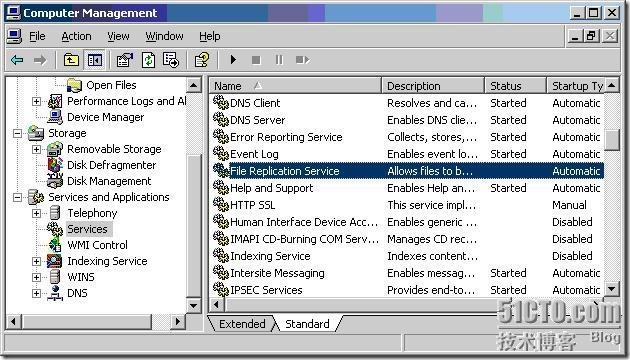Screen dimensions: 630x360
Task: Select Human Interface Device Access service
Action: (407, 222)
